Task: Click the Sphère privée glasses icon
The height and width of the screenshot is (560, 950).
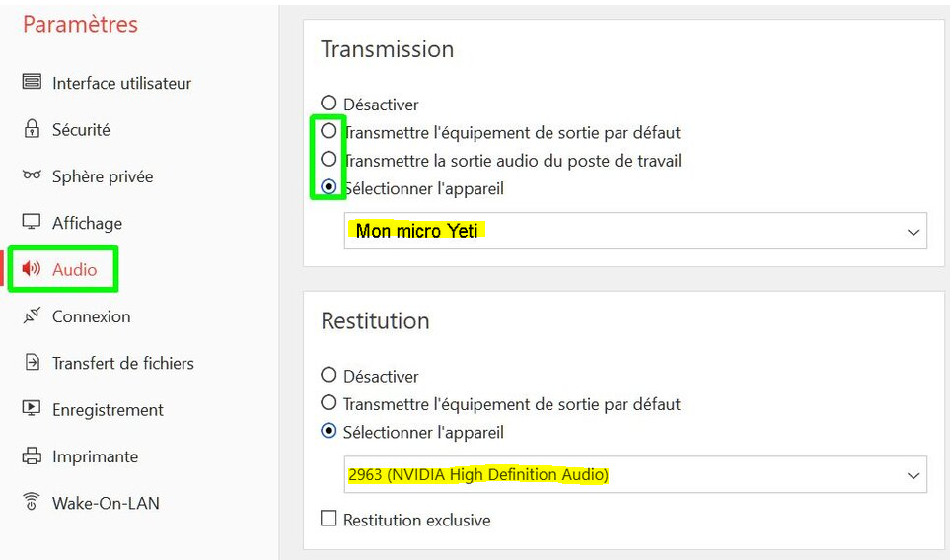Action: tap(32, 175)
